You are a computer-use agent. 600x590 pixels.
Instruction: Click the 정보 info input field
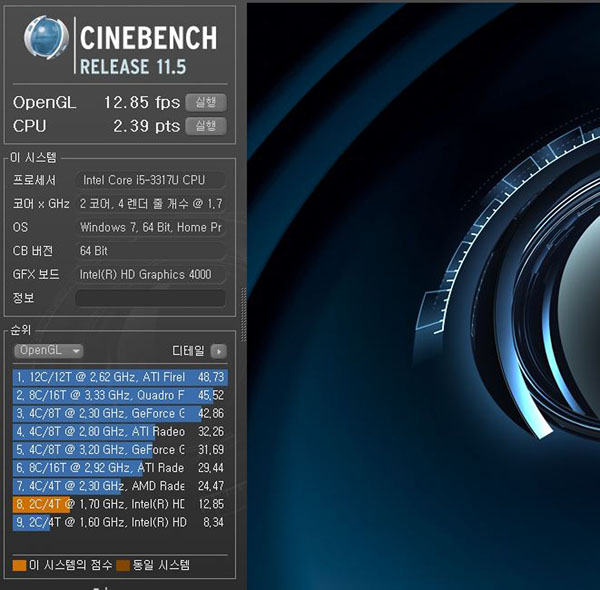coord(150,298)
